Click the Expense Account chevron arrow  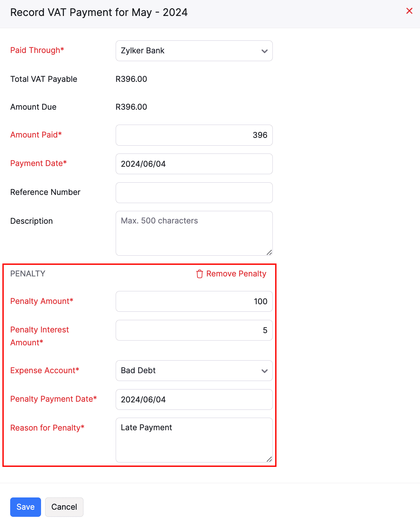[264, 371]
